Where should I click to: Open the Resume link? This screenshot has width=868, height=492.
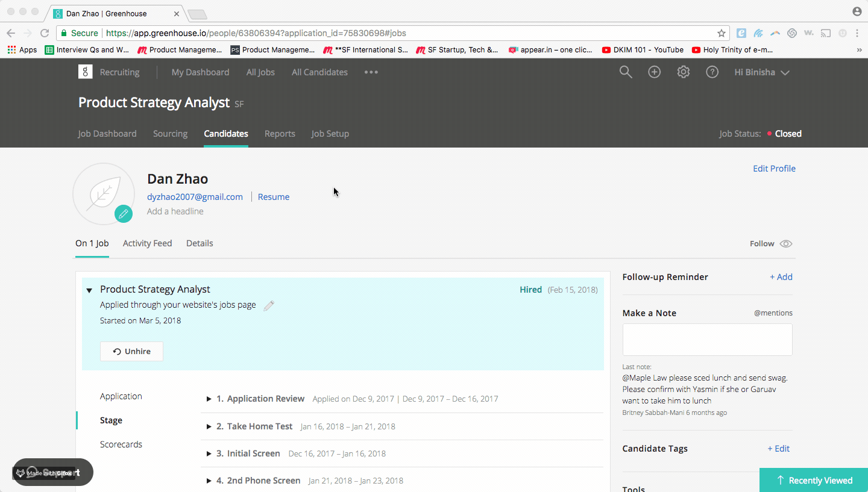pyautogui.click(x=274, y=197)
